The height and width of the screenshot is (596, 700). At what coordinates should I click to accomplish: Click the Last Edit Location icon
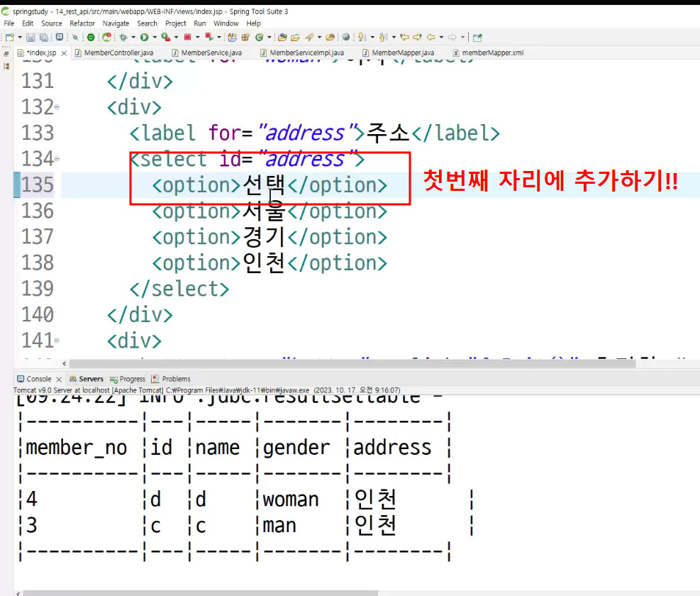coord(404,37)
